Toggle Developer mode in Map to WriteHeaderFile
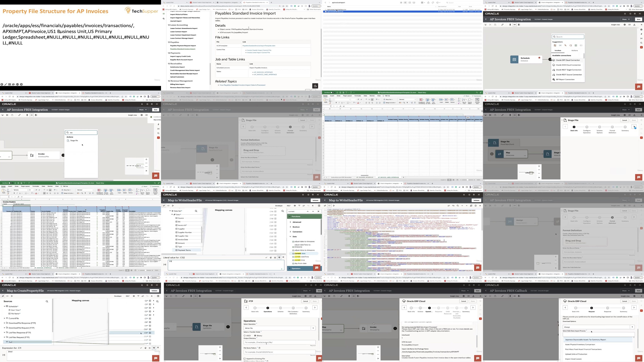 [279, 206]
